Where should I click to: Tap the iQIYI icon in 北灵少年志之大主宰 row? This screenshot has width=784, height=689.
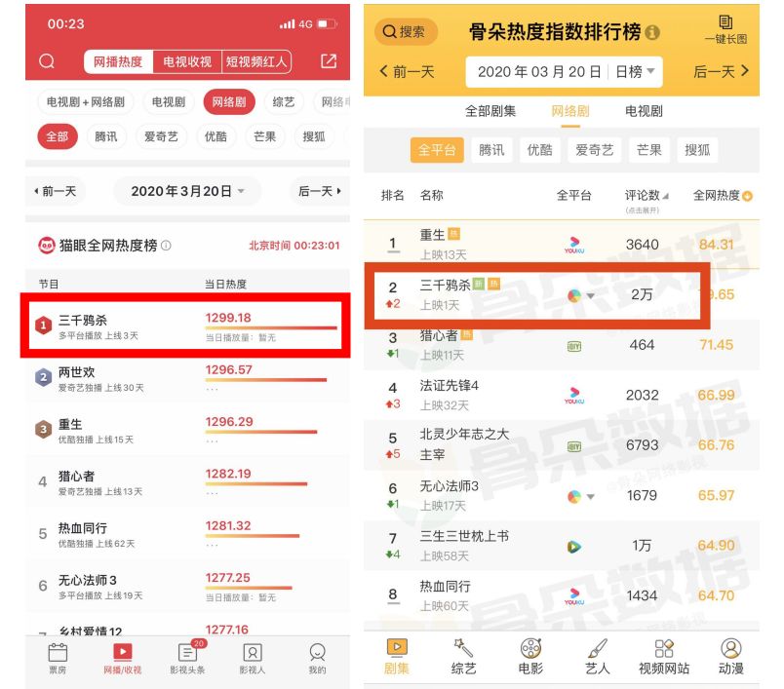tap(574, 446)
